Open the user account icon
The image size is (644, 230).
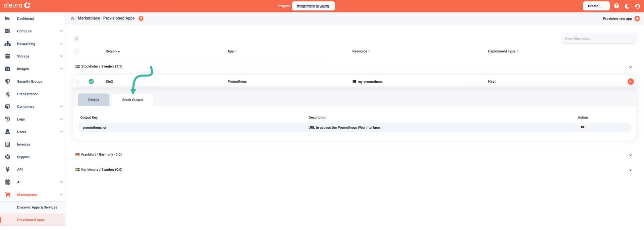pos(638,6)
